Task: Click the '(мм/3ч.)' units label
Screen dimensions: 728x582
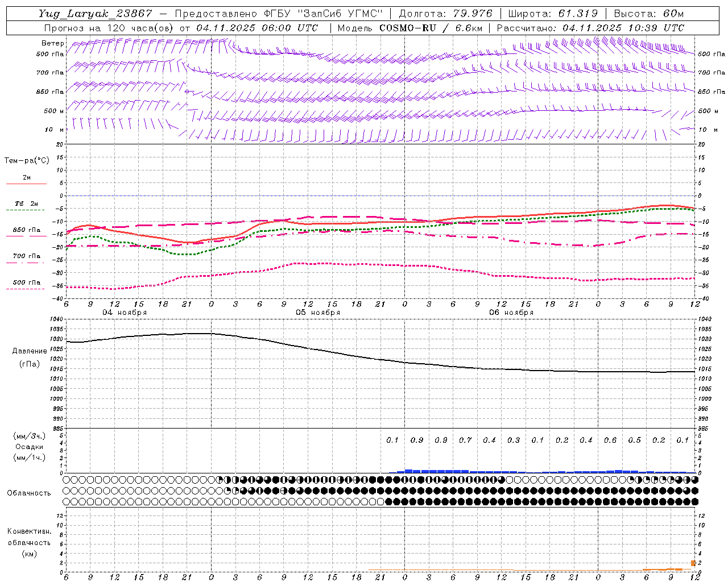Action: [30, 436]
